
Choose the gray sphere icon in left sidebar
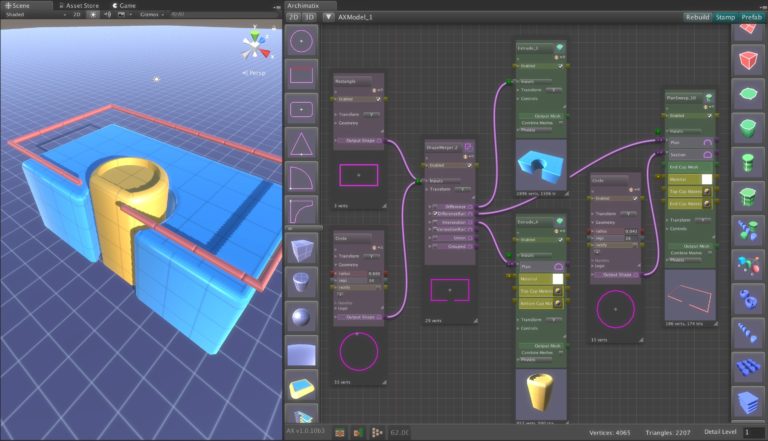tap(302, 317)
